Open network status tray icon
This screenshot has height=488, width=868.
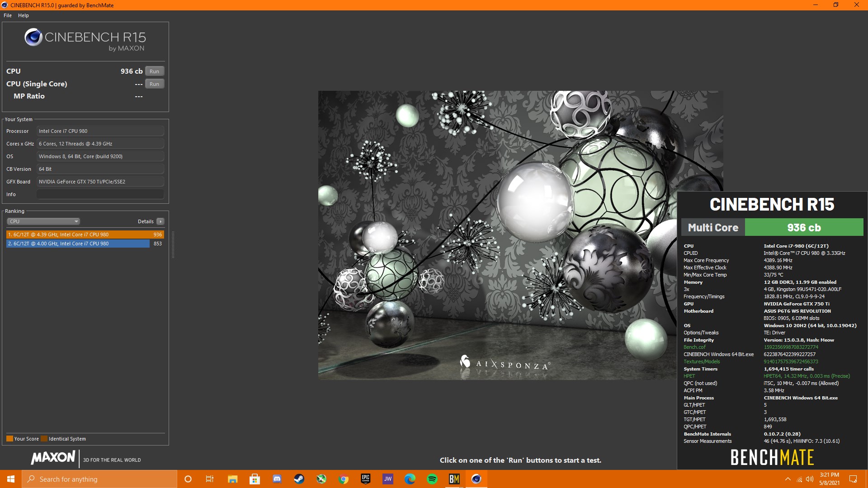(799, 479)
